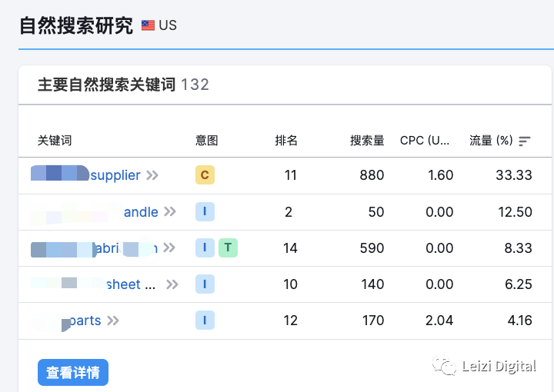
Task: Sort by the 排名 column header
Action: click(286, 141)
